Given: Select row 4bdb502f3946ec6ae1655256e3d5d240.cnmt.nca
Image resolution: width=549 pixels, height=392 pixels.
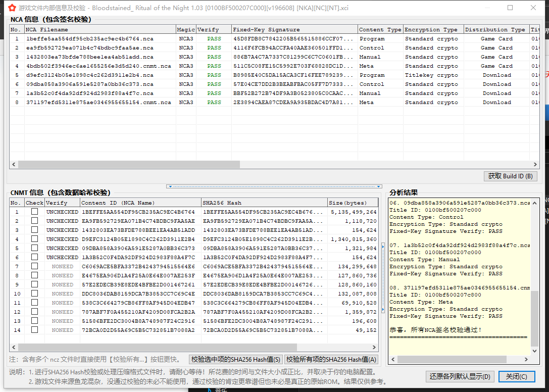Looking at the screenshot, I should coord(275,66).
